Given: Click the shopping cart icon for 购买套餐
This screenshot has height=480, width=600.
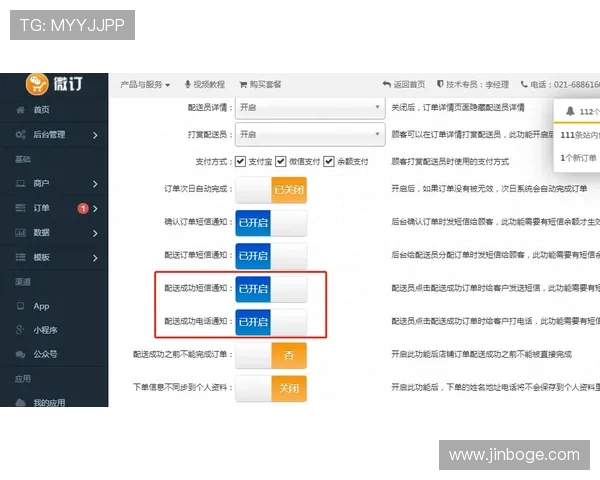Looking at the screenshot, I should (243, 84).
